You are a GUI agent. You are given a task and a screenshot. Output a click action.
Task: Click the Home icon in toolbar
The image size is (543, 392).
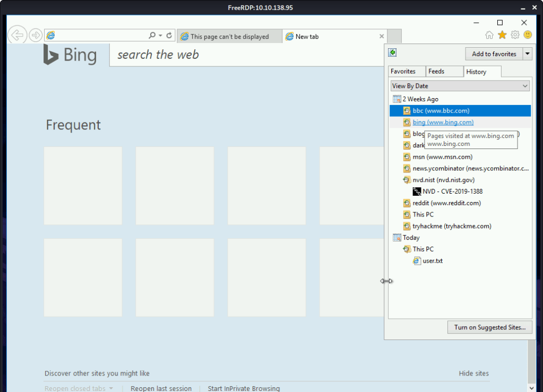point(489,35)
